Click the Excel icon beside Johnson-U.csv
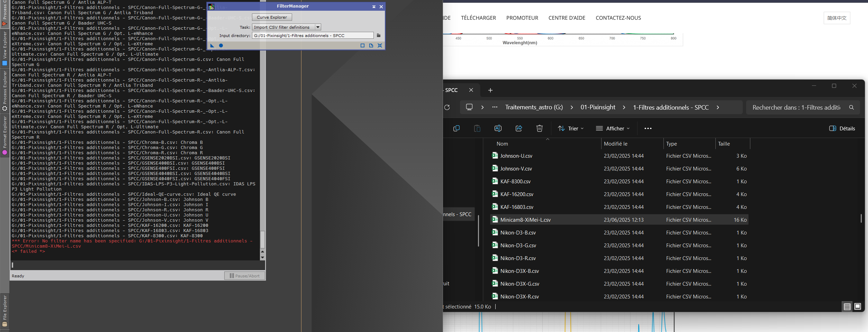The width and height of the screenshot is (868, 332). (495, 155)
